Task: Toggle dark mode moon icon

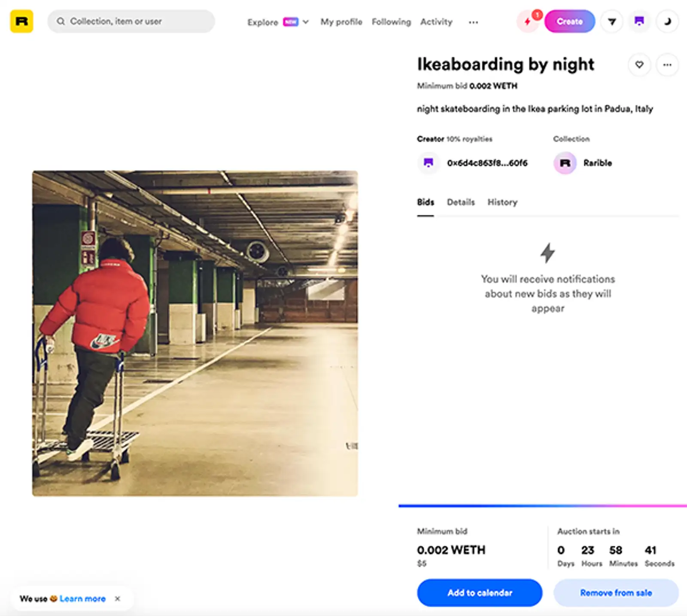Action: click(x=667, y=21)
